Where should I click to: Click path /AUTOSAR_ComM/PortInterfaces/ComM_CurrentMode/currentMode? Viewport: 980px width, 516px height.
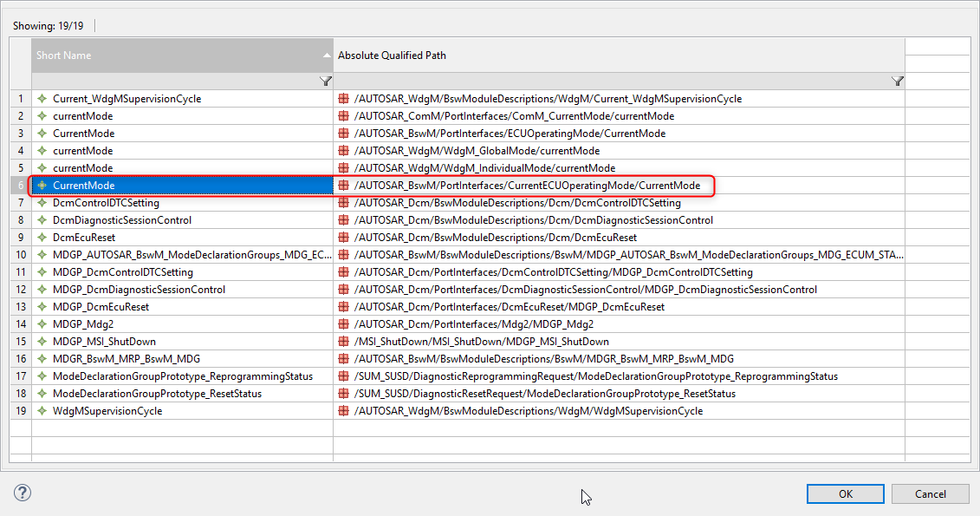tap(515, 116)
